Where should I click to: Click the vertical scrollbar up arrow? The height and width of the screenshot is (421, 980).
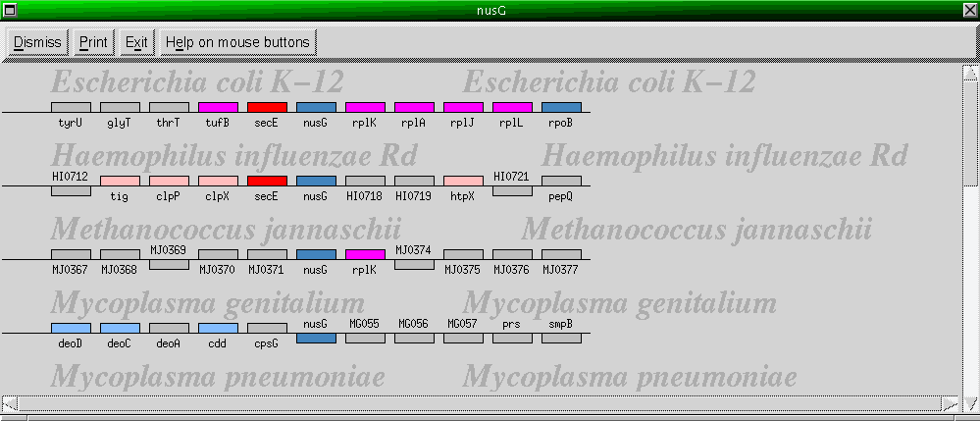coord(970,73)
